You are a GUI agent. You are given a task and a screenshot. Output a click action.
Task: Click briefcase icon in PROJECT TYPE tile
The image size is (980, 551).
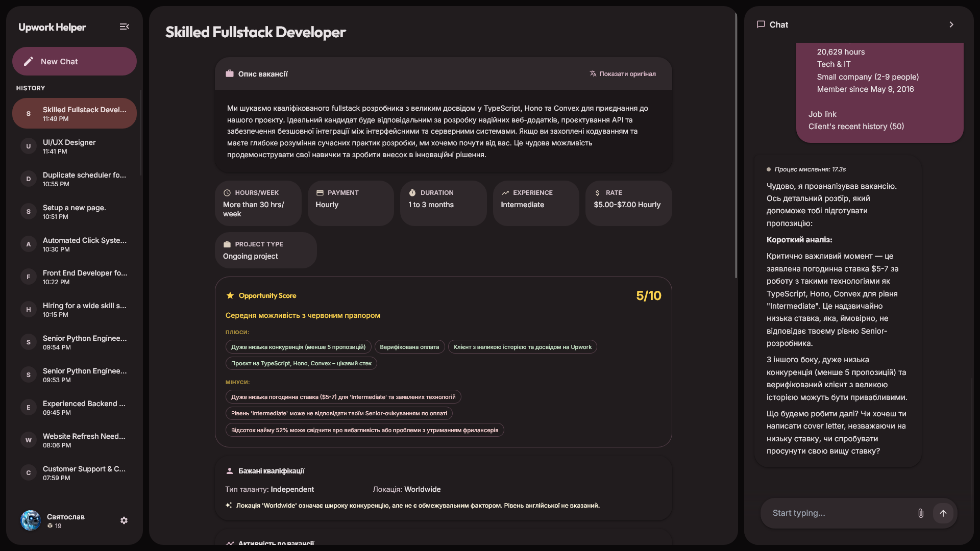coord(227,244)
